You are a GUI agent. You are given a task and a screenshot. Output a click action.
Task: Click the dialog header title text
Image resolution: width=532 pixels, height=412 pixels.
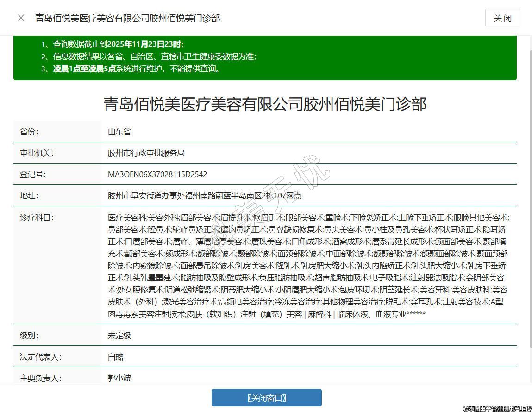pyautogui.click(x=127, y=18)
